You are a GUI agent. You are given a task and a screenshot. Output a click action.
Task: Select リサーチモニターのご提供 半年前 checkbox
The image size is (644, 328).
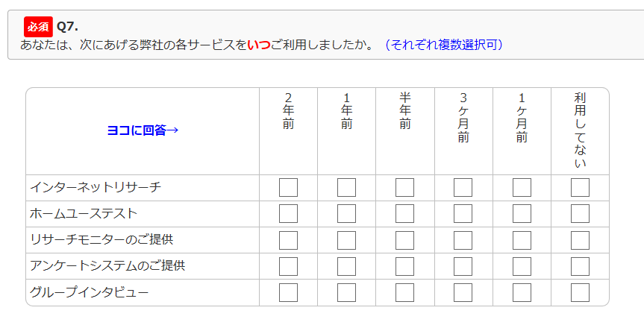[404, 240]
